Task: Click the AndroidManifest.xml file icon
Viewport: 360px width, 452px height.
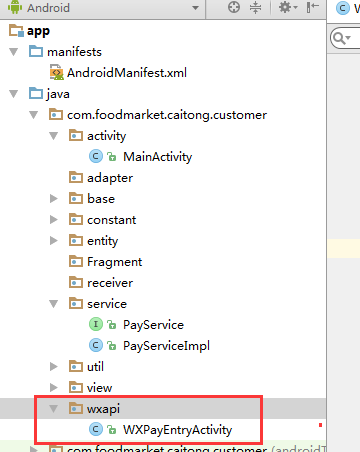Action: tap(57, 73)
